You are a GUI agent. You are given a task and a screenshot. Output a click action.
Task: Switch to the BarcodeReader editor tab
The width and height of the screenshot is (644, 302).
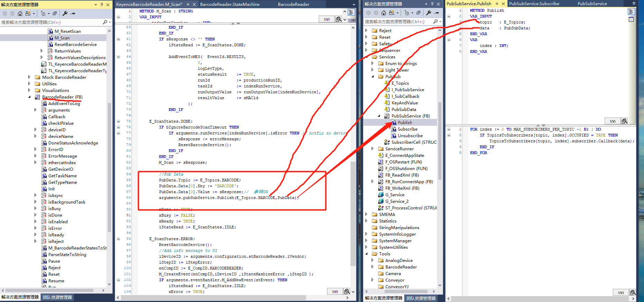293,4
